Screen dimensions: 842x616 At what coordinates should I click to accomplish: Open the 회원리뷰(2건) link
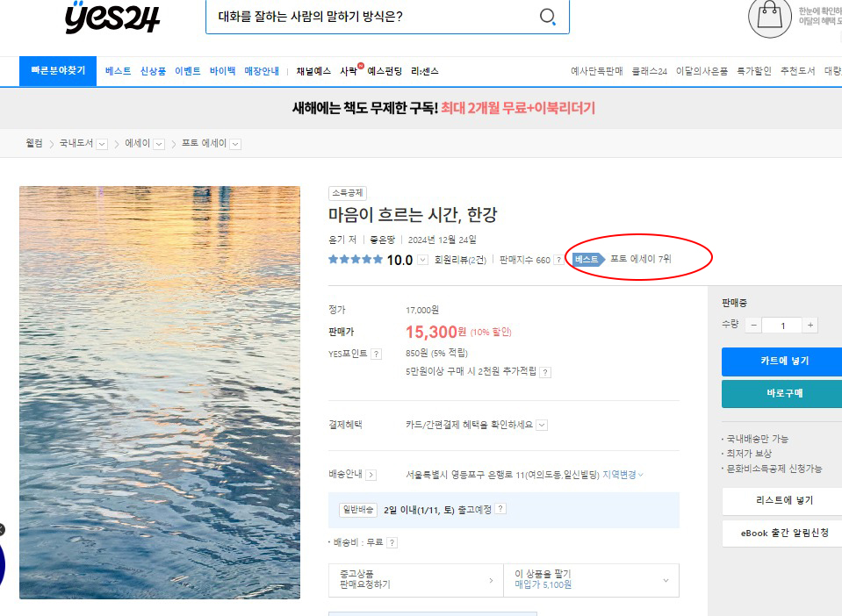coord(460,261)
